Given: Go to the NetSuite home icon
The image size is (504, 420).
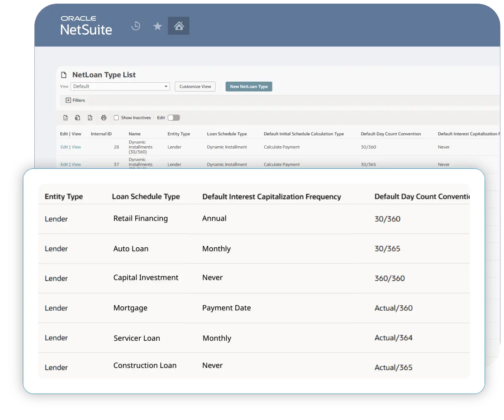Looking at the screenshot, I should 179,26.
